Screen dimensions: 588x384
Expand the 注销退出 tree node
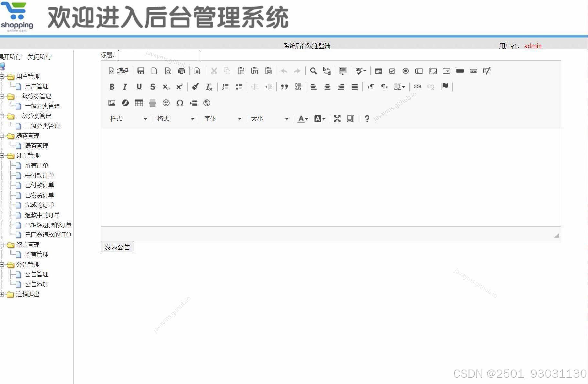[2, 294]
